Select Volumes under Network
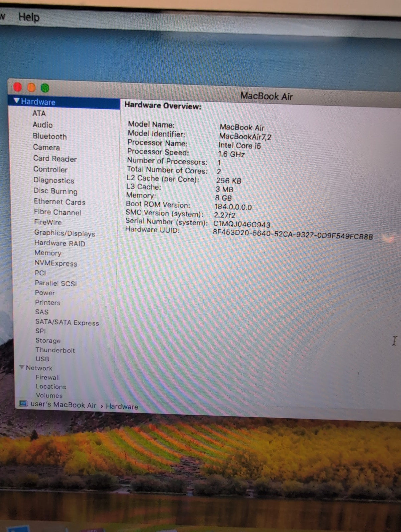The width and height of the screenshot is (401, 532). (x=49, y=396)
